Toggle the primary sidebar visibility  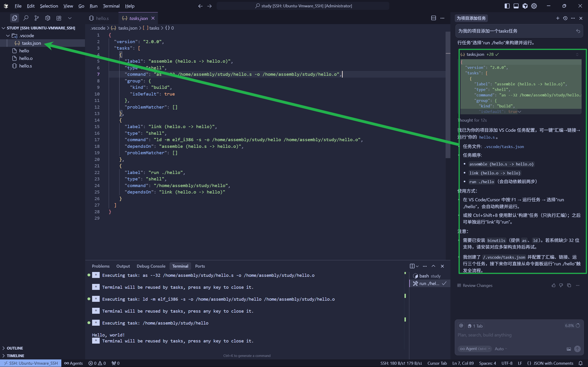pyautogui.click(x=507, y=6)
